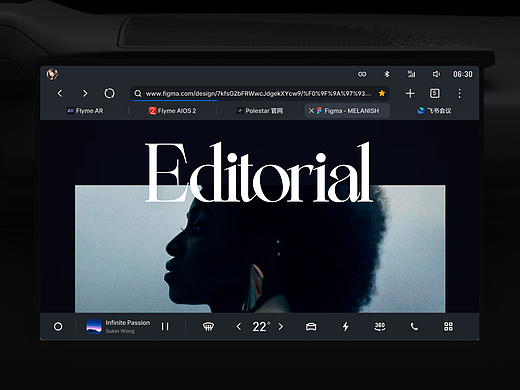Open the user profile avatar
The width and height of the screenshot is (520, 390).
tap(52, 74)
